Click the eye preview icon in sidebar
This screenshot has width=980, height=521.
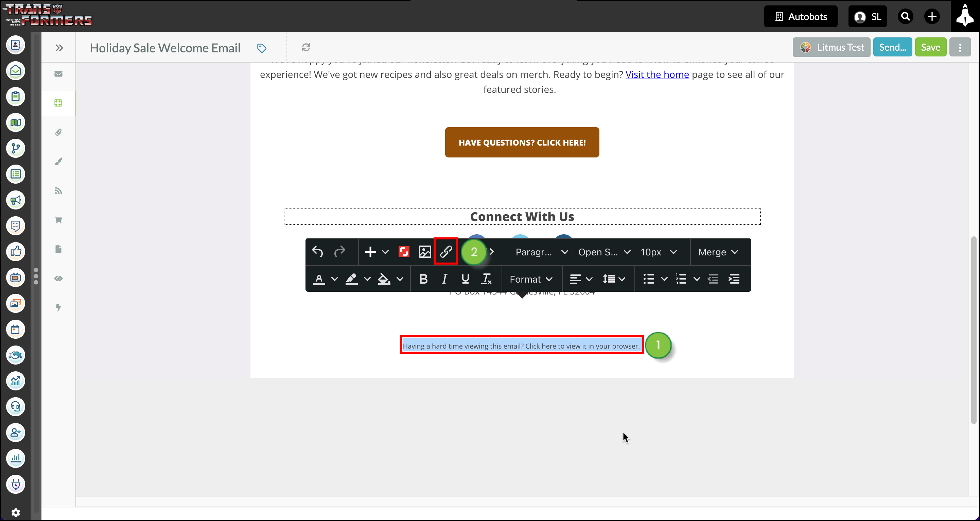point(58,279)
